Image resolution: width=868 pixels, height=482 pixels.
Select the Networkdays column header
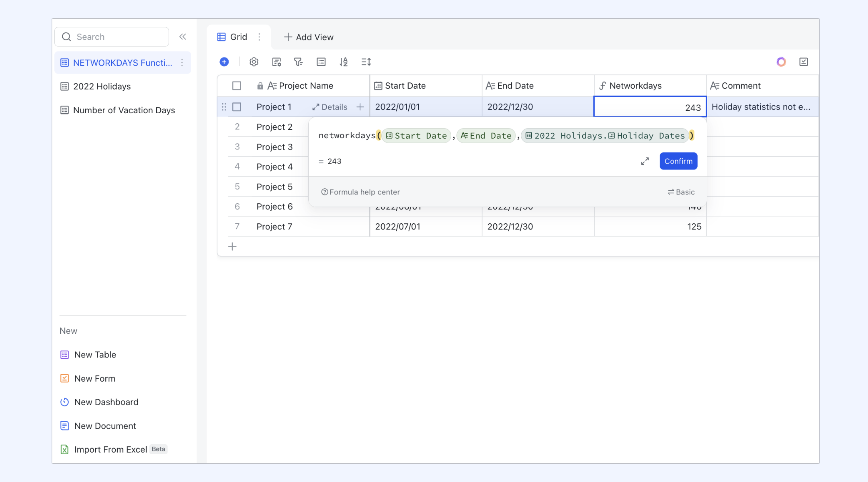pos(650,86)
